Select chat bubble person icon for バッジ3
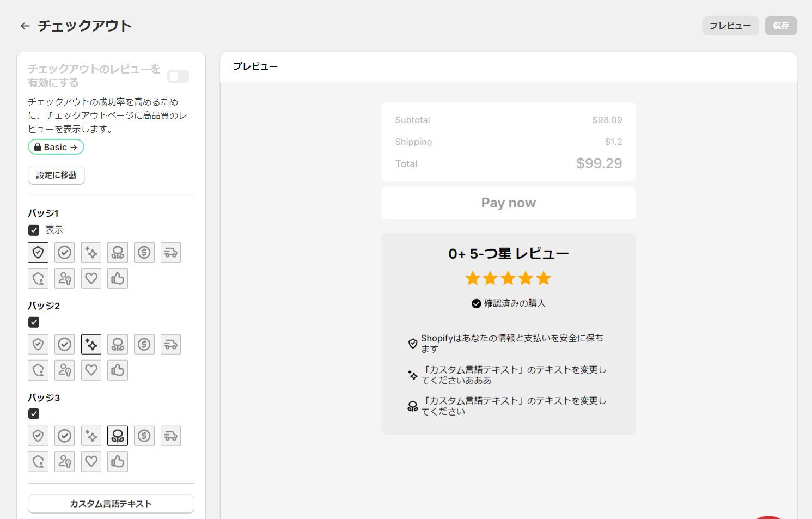This screenshot has width=812, height=519. coord(38,462)
